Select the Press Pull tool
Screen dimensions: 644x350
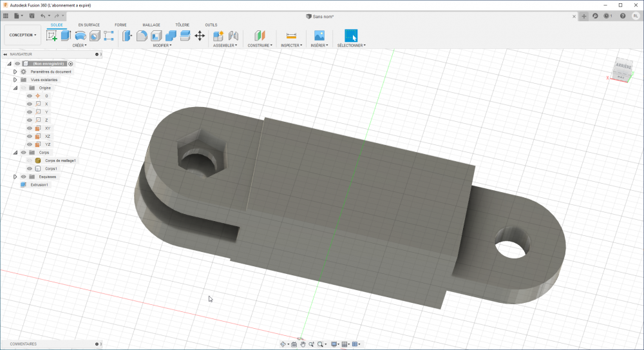pyautogui.click(x=127, y=36)
